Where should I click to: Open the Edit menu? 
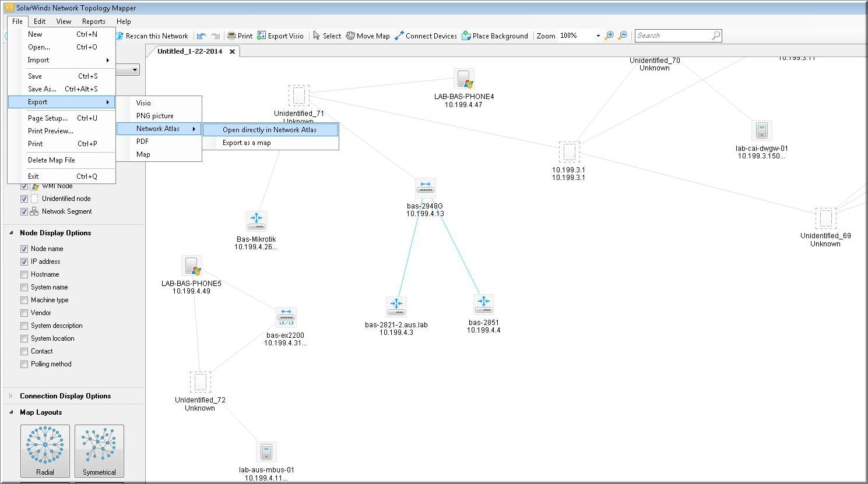(40, 22)
